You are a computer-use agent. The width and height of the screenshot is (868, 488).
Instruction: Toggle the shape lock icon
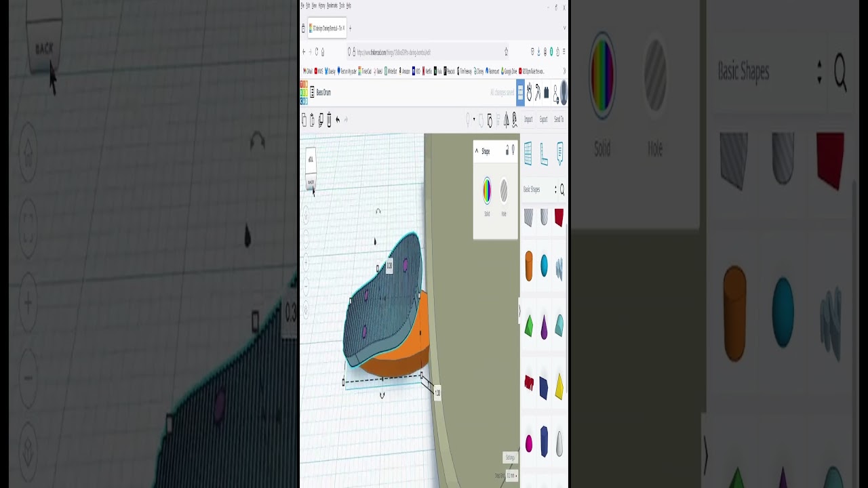click(507, 151)
